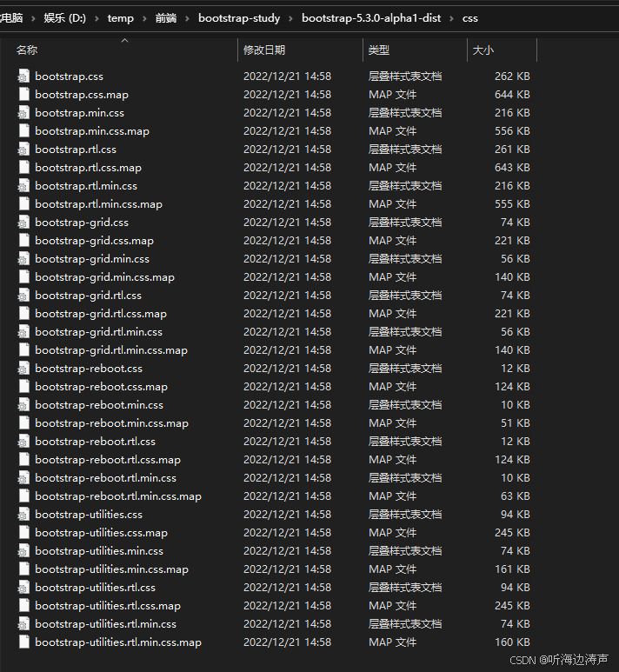Go to 前端 folder in address bar
The image size is (619, 672).
[x=166, y=18]
